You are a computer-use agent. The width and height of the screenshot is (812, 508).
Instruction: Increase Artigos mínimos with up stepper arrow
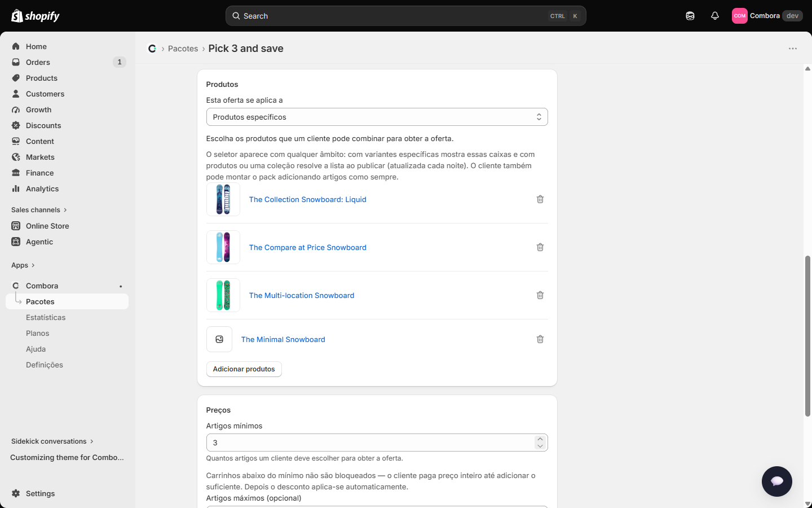click(540, 439)
